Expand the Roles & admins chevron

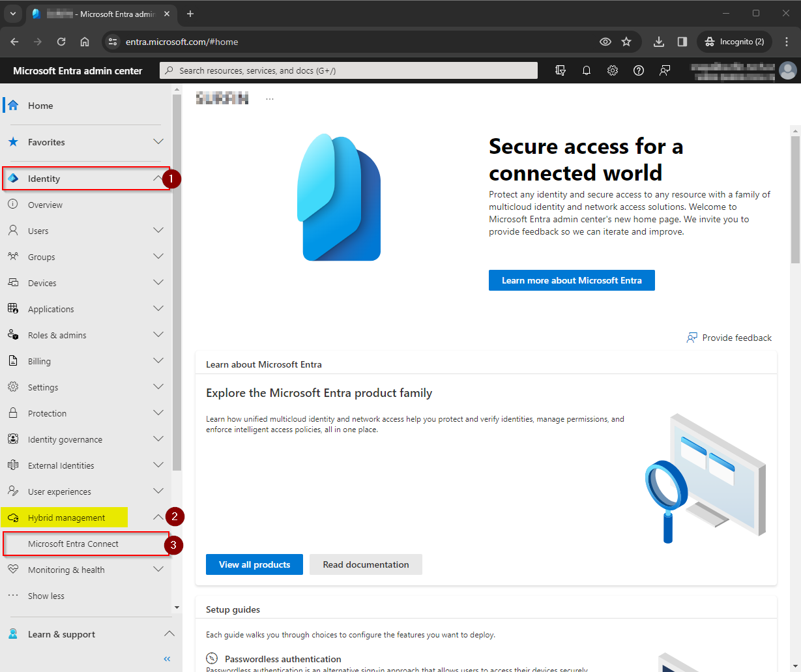pos(158,334)
